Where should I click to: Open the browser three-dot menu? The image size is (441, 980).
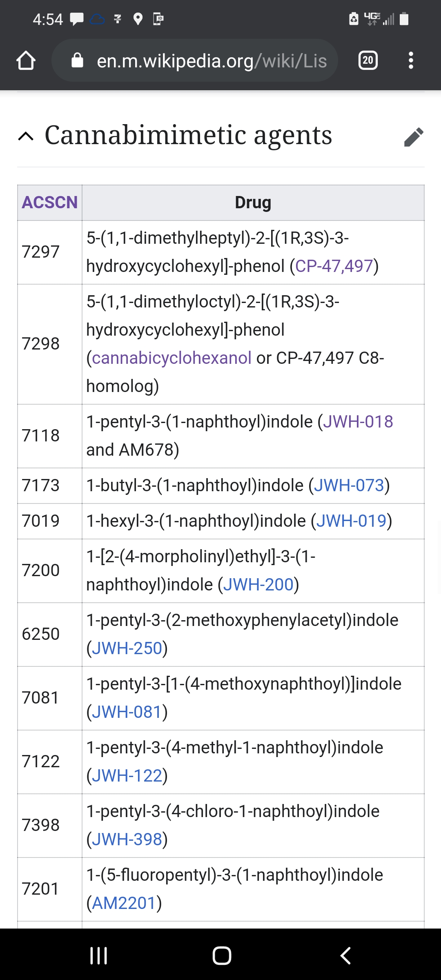pos(411,60)
